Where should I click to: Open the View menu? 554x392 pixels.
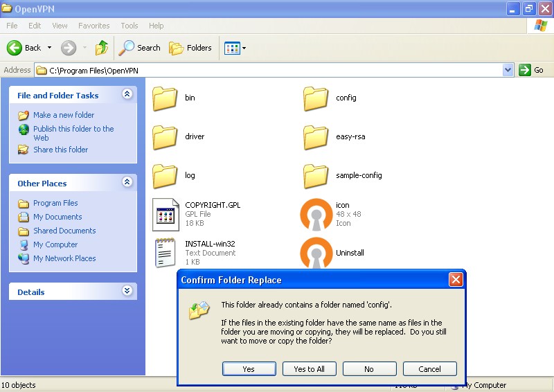[60, 26]
